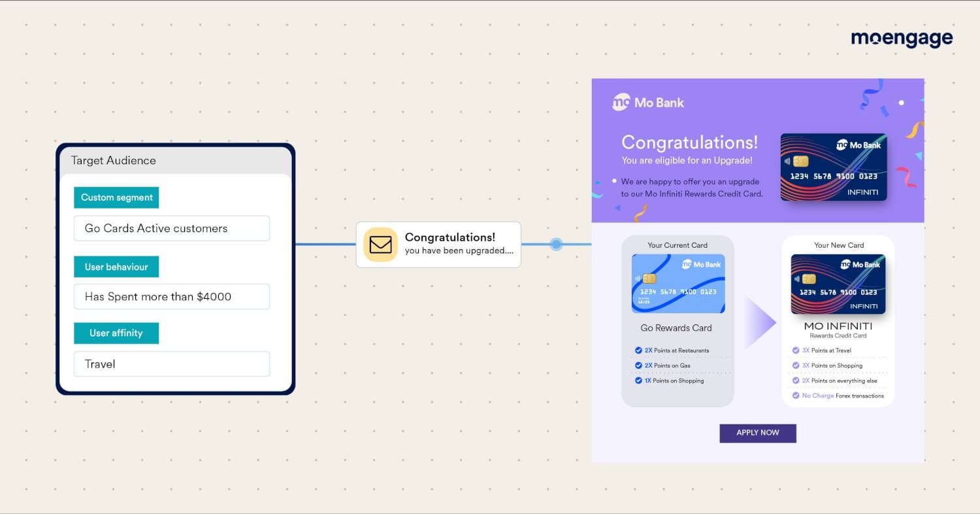The image size is (980, 514).
Task: Click the Infiniti card under Your New Card
Action: coord(838,284)
